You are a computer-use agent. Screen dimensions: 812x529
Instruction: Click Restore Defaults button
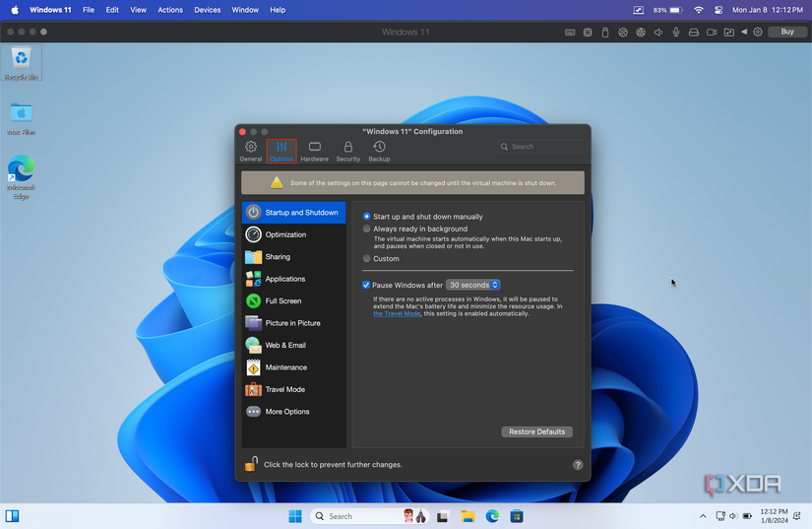[x=537, y=431]
